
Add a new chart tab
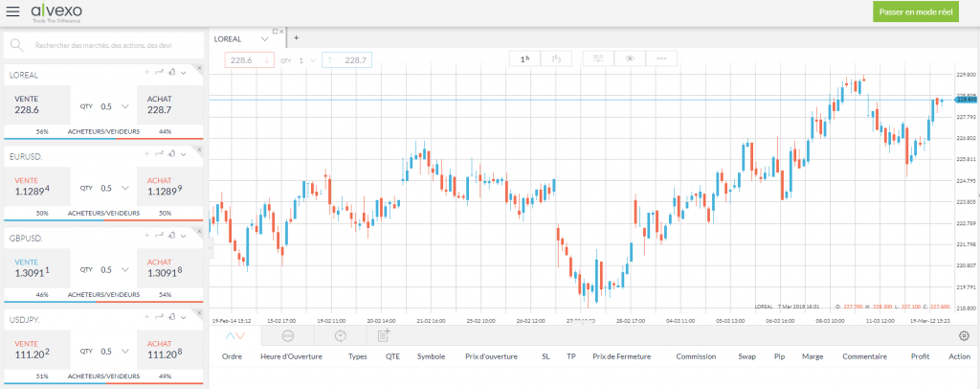[x=297, y=37]
